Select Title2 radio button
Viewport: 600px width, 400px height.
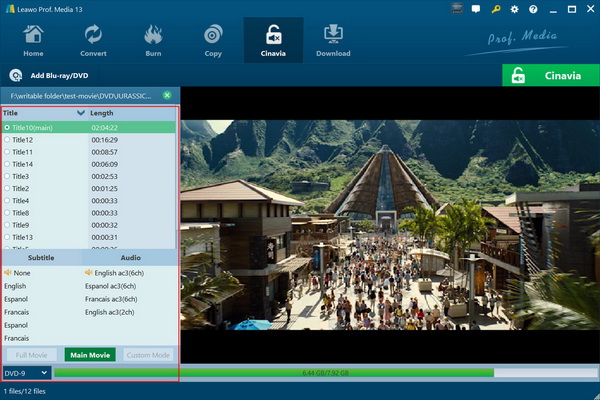(7, 188)
